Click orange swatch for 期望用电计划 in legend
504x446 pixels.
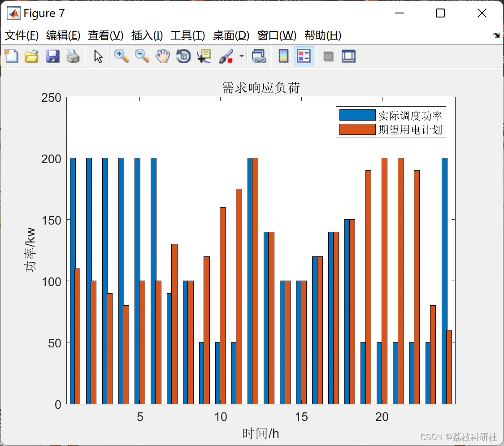click(357, 129)
